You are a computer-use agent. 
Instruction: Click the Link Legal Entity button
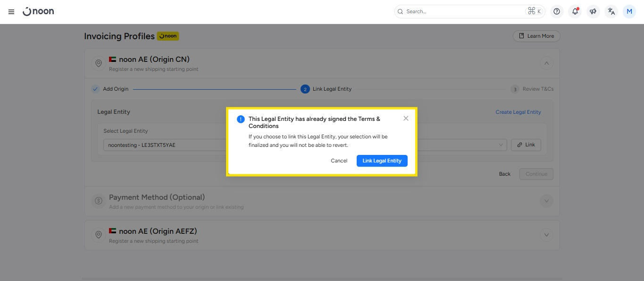(382, 161)
